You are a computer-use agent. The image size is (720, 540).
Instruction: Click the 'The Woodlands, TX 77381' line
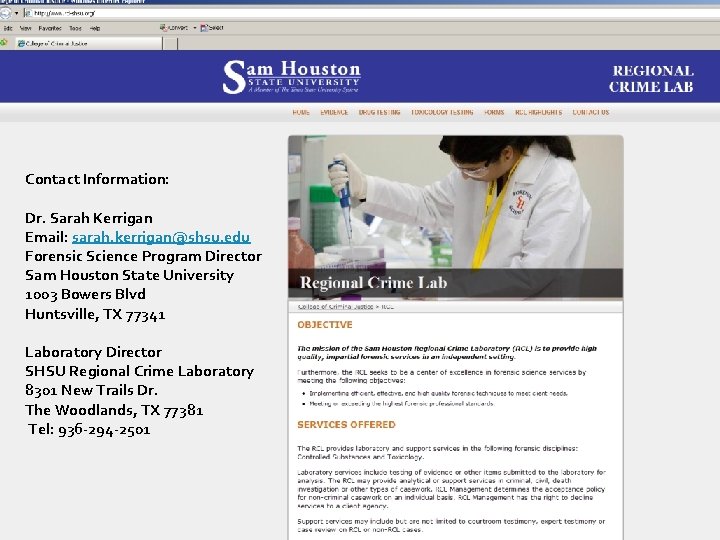114,410
